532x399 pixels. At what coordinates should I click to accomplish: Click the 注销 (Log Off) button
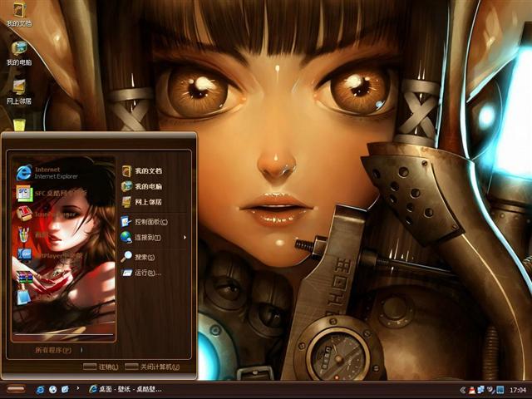tap(101, 367)
